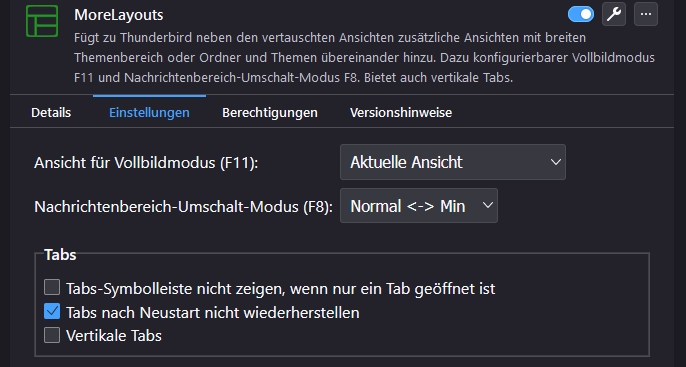Viewport: 686px width, 367px height.
Task: View the Versionshinweise tab
Action: point(401,112)
